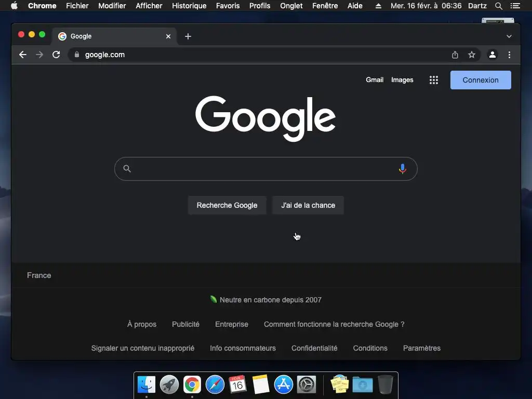Open the Info consommateurs link

(x=243, y=348)
